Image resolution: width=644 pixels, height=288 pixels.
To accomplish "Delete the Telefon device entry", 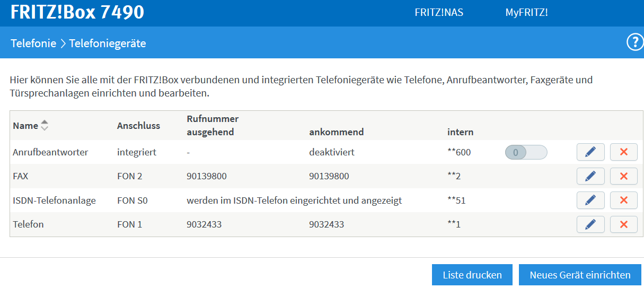I will tap(623, 224).
